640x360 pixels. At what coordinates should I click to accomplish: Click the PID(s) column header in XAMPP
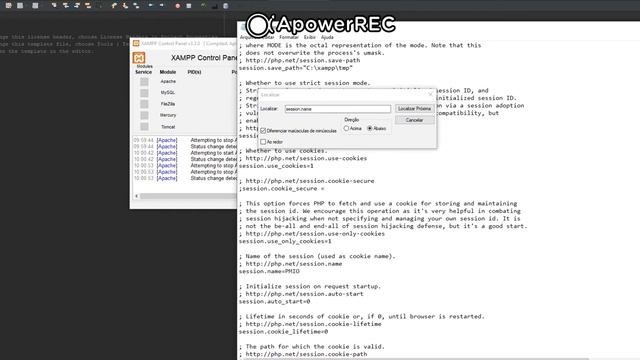194,72
